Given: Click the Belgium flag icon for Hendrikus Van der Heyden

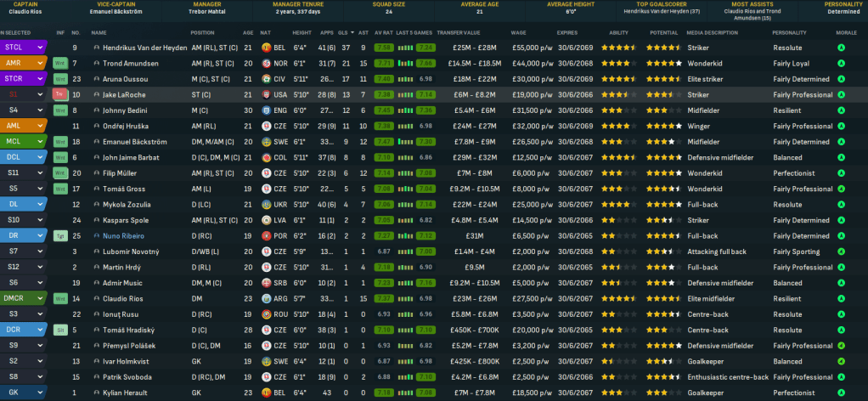Looking at the screenshot, I should [268, 48].
